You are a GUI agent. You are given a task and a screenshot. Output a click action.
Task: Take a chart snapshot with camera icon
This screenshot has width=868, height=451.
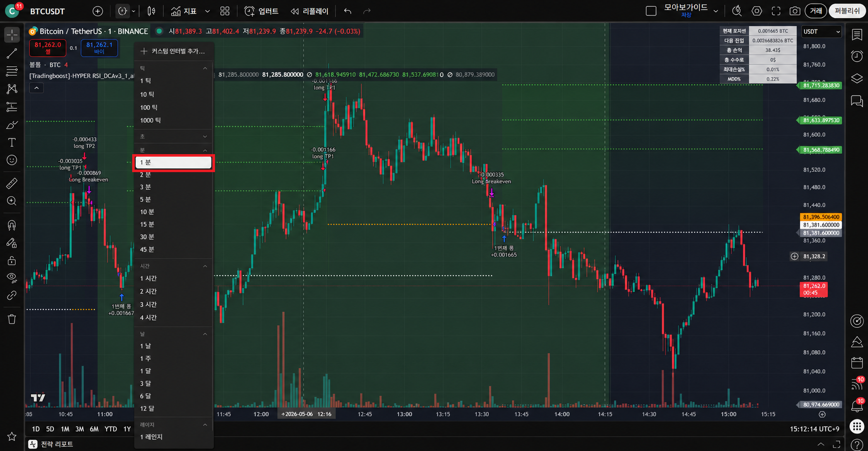795,11
